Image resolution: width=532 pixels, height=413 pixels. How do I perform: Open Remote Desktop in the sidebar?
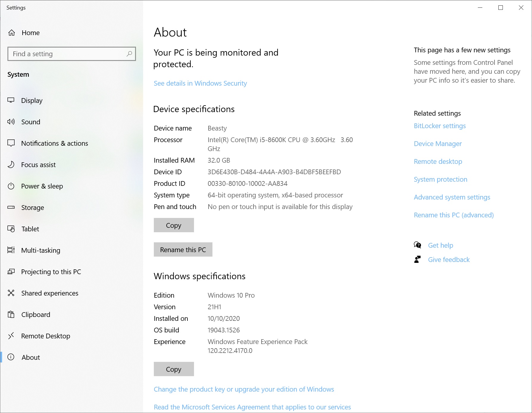46,336
